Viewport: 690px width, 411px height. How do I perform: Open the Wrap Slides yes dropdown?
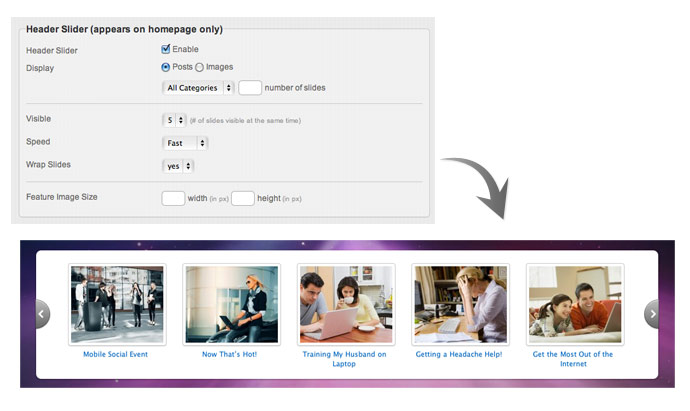coord(178,166)
